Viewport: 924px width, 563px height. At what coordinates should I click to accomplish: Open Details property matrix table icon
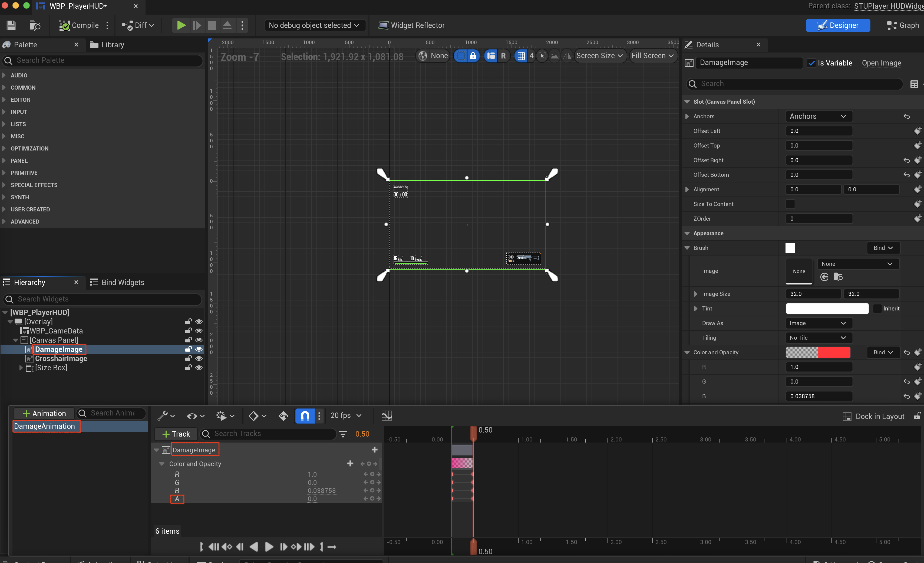click(914, 84)
